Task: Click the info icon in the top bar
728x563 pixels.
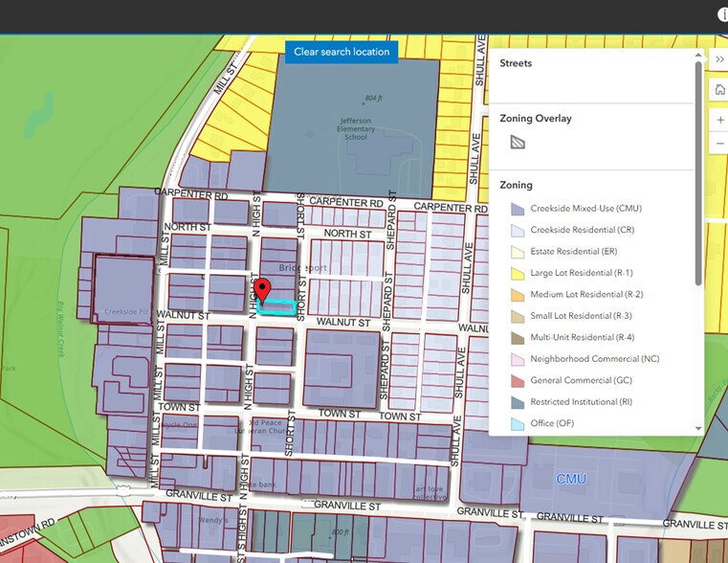Action: pyautogui.click(x=724, y=15)
